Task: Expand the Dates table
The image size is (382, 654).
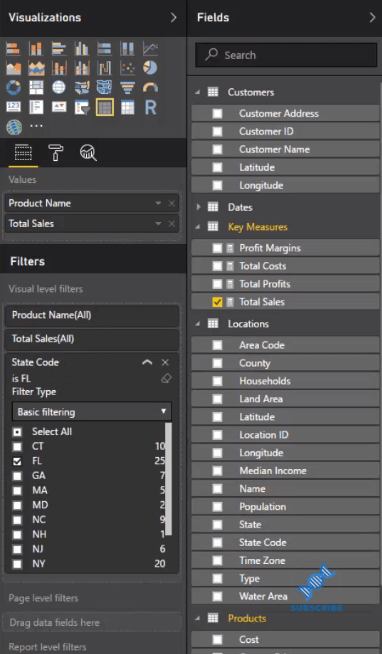Action: pyautogui.click(x=199, y=207)
